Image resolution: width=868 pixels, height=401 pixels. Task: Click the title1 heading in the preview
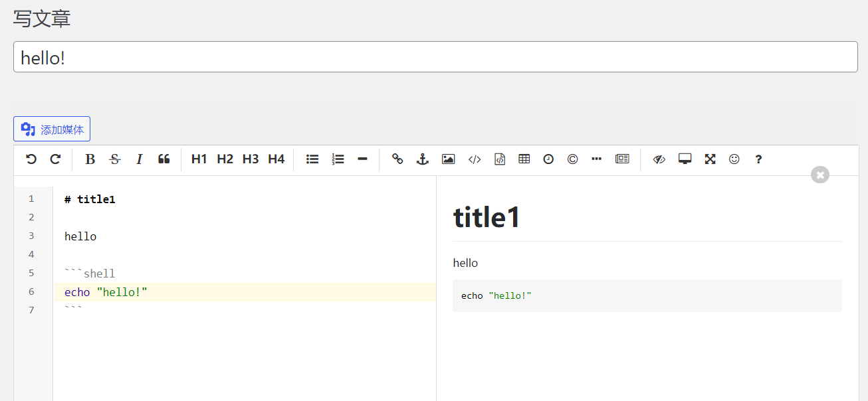(487, 217)
